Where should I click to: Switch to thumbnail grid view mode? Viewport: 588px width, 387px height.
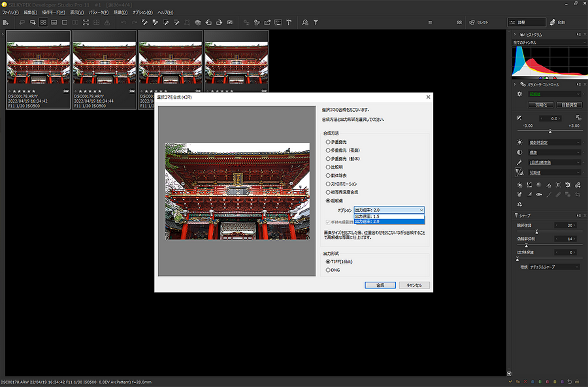pyautogui.click(x=43, y=22)
